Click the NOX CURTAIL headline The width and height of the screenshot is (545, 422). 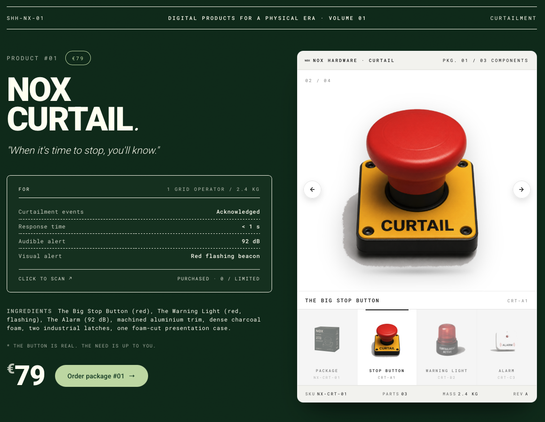click(x=73, y=104)
